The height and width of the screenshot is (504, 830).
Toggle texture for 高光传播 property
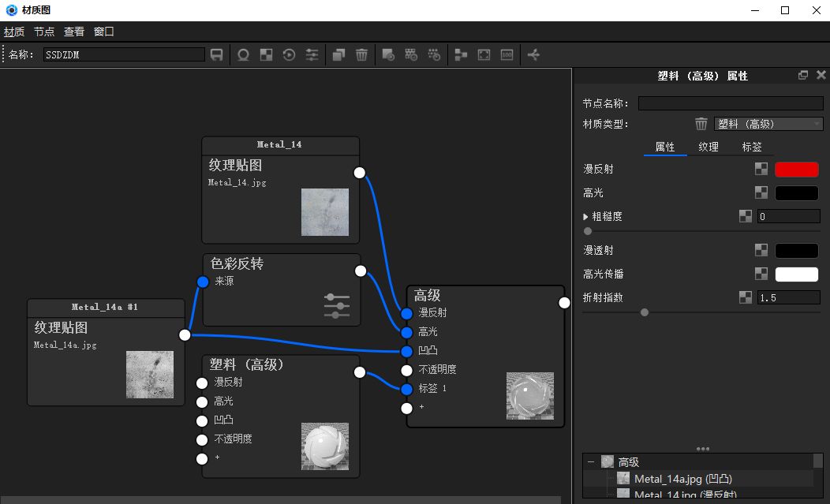[x=761, y=274]
